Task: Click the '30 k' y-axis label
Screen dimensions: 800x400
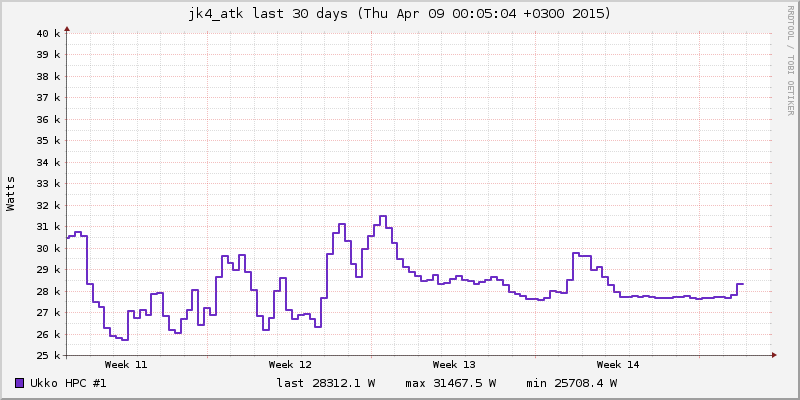Action: (x=49, y=248)
